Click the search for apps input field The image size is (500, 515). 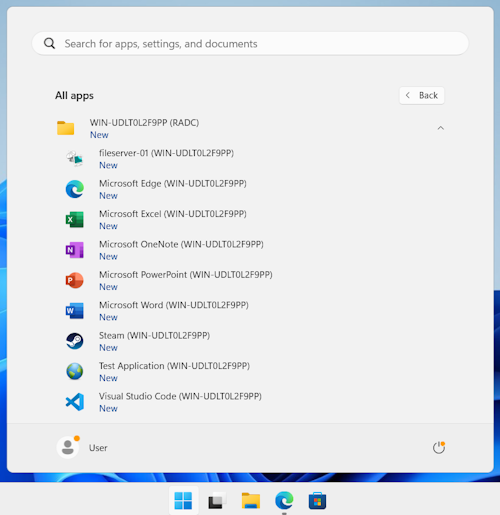click(250, 44)
